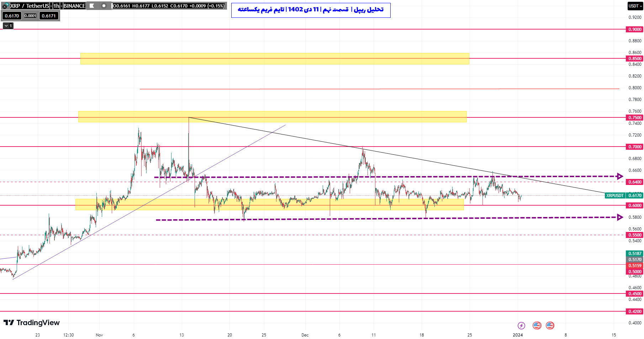644x339 pixels.
Task: Click the XRPUSDT current price label
Action: 615,195
